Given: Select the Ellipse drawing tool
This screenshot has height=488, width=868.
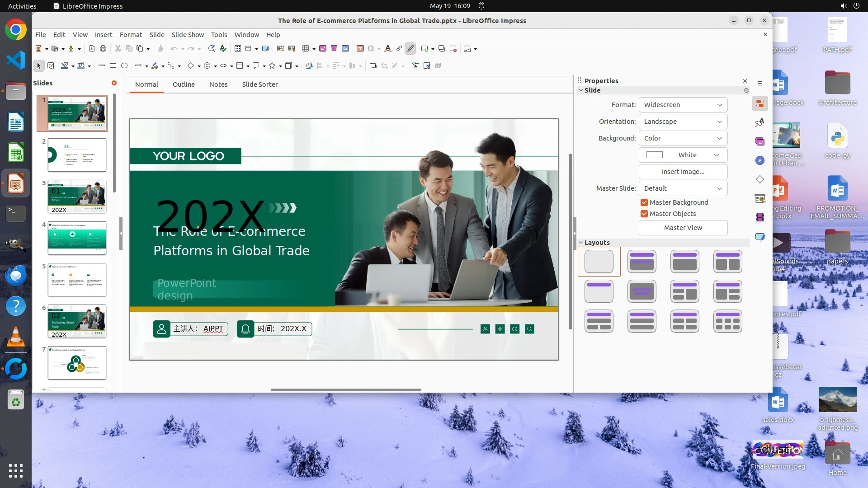Looking at the screenshot, I should tap(124, 66).
